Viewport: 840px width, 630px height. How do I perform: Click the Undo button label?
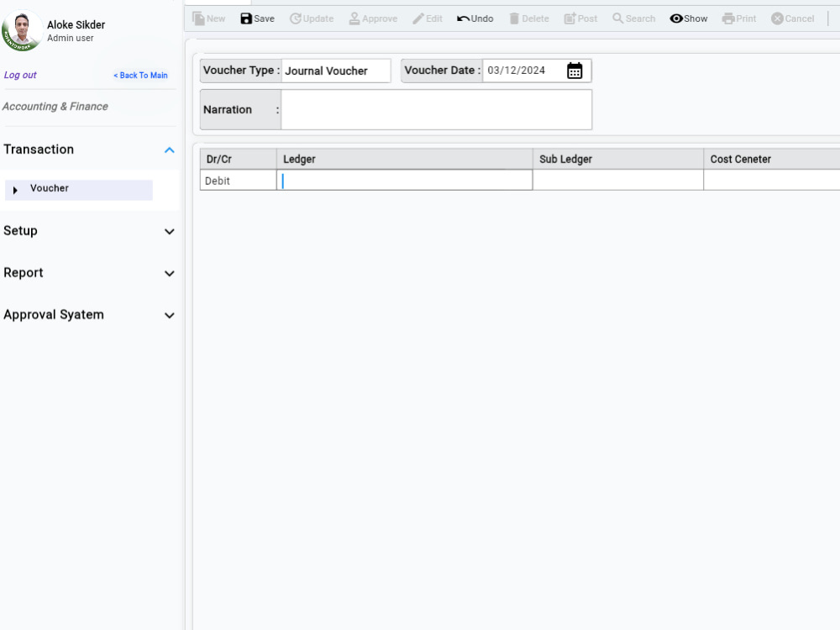[x=482, y=18]
